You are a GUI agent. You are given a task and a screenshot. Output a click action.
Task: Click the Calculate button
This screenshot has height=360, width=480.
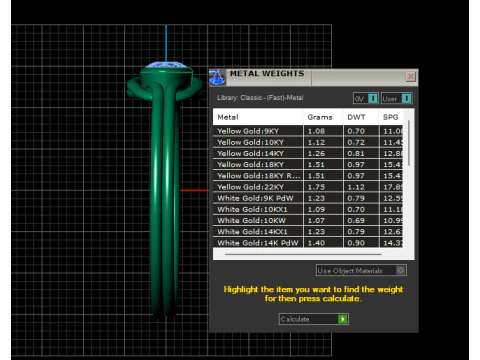click(x=314, y=319)
